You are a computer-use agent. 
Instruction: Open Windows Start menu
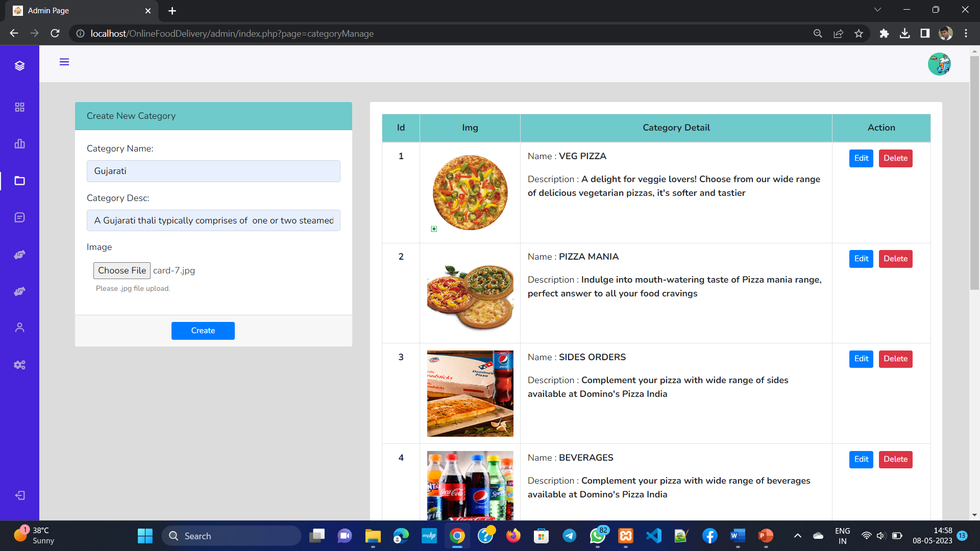pos(145,536)
